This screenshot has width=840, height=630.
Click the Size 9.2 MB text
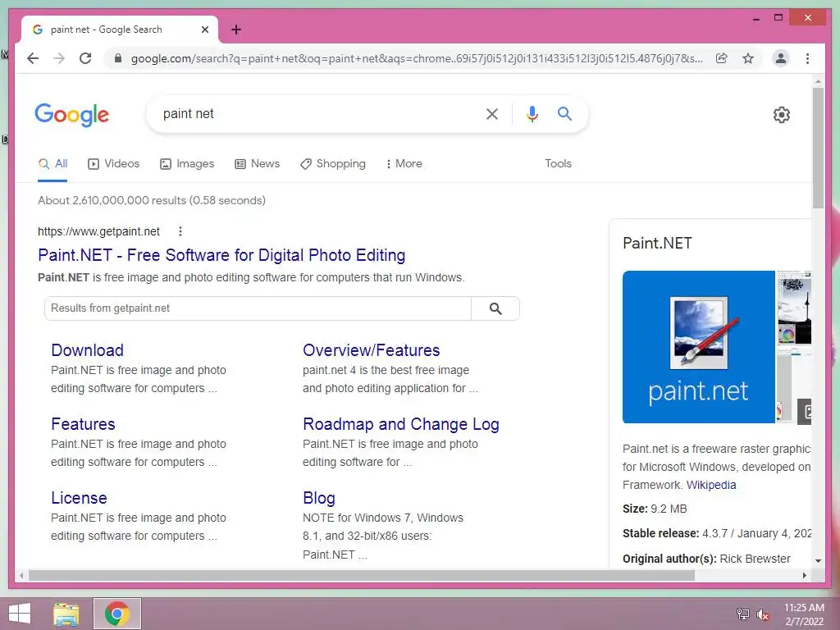point(655,509)
